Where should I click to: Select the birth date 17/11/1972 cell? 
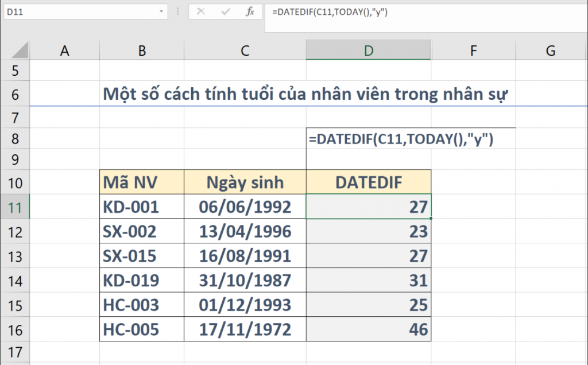pos(245,330)
